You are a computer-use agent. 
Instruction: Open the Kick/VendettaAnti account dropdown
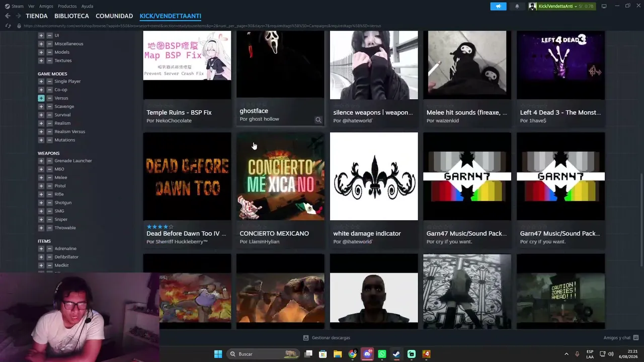click(x=557, y=6)
